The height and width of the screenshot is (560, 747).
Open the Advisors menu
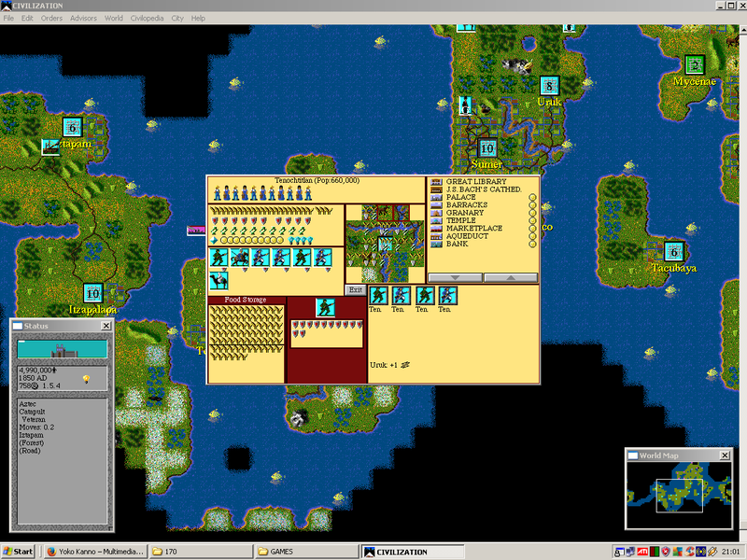[x=83, y=18]
